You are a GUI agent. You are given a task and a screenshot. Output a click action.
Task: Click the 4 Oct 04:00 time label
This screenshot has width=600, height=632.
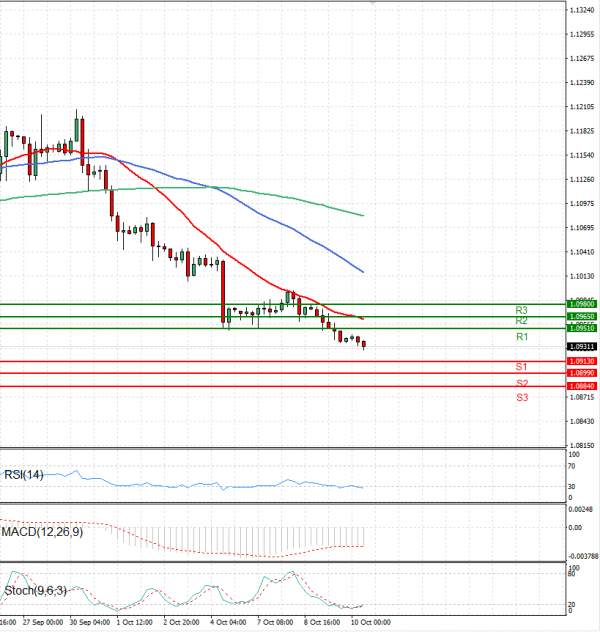point(230,621)
